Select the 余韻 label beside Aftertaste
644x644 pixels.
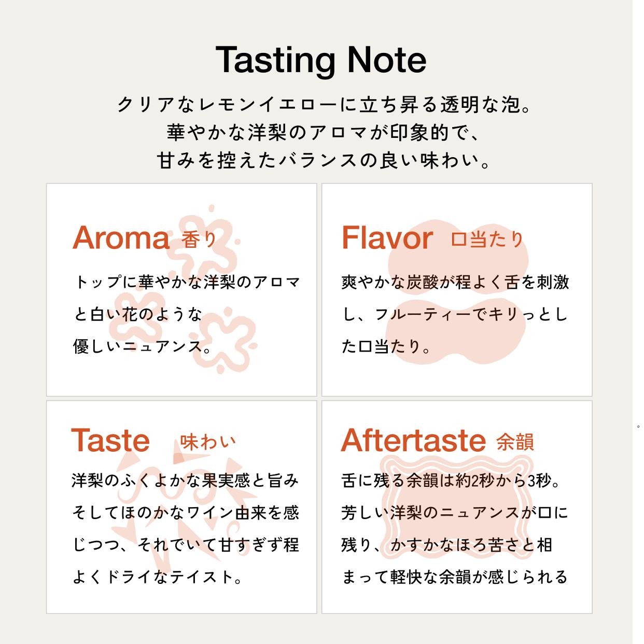515,442
